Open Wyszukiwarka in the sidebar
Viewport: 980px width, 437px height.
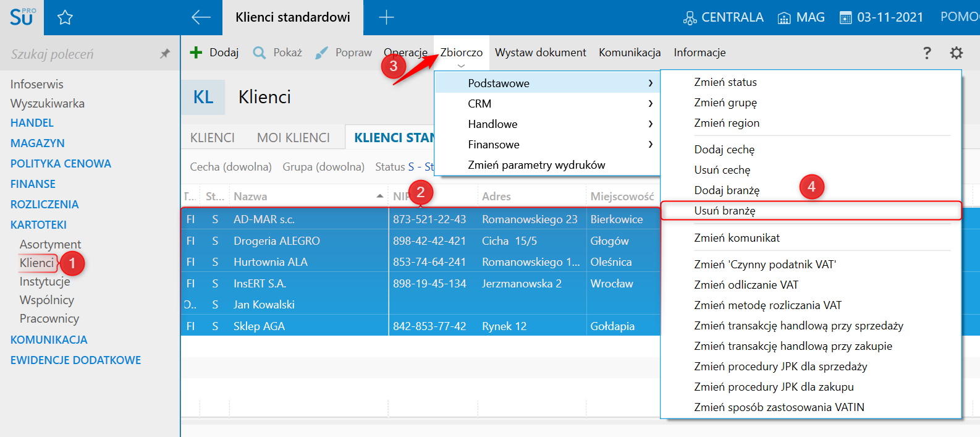click(x=48, y=103)
